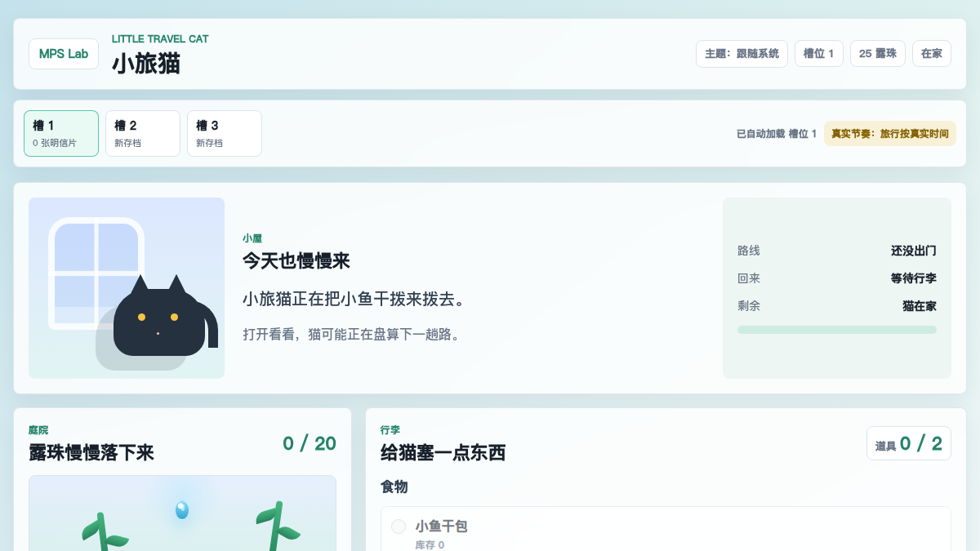Click the MPS Lab badge
980x551 pixels.
click(64, 54)
